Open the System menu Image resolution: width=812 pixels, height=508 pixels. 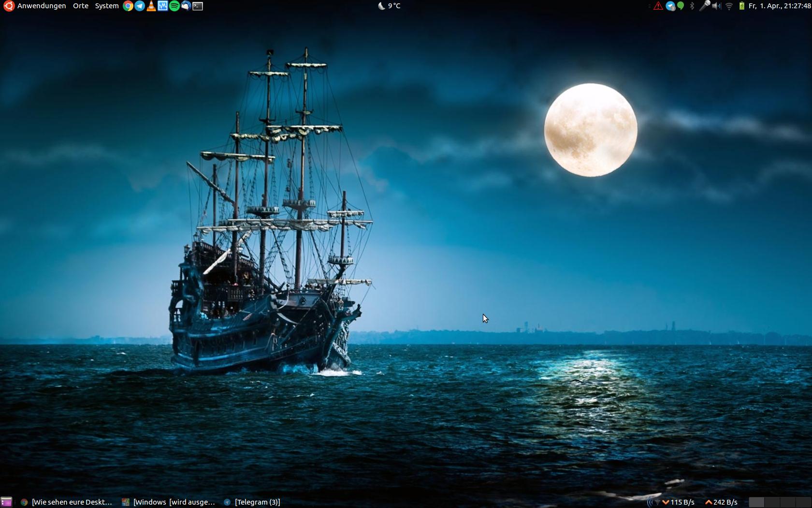click(107, 6)
